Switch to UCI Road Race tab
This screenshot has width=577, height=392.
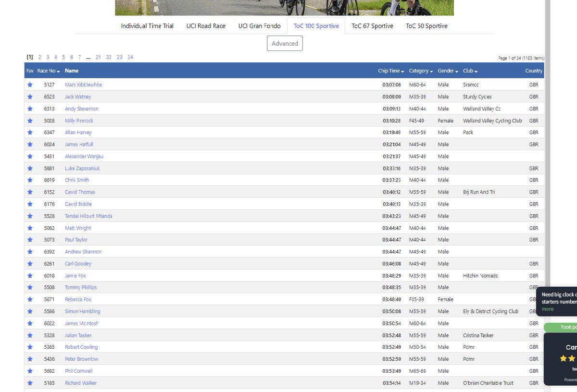(206, 26)
